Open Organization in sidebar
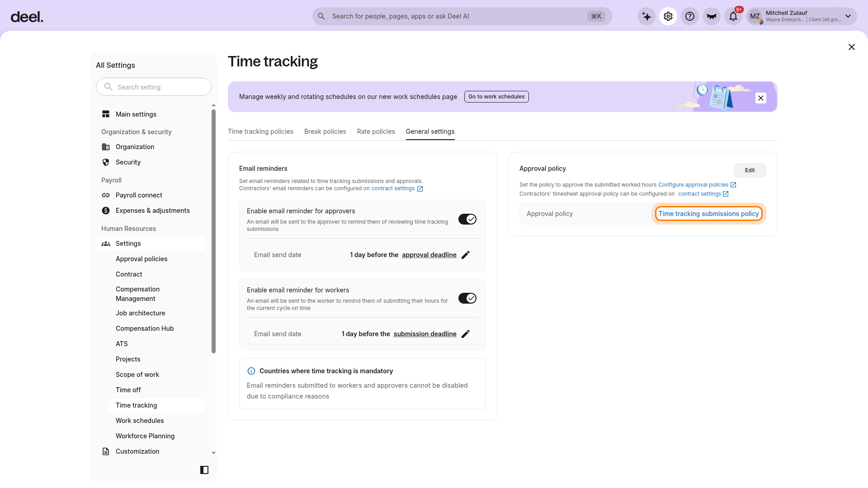 [150, 147]
